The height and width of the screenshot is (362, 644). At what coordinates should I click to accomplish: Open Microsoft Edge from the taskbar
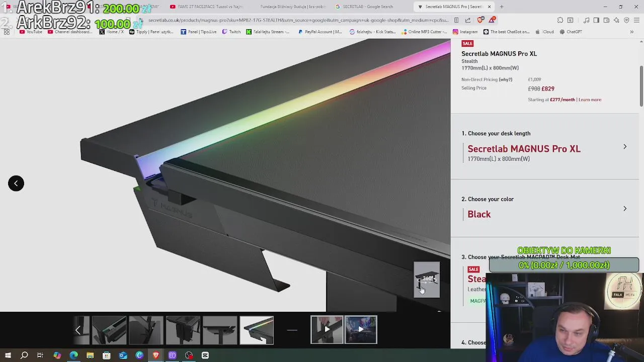[x=73, y=355]
